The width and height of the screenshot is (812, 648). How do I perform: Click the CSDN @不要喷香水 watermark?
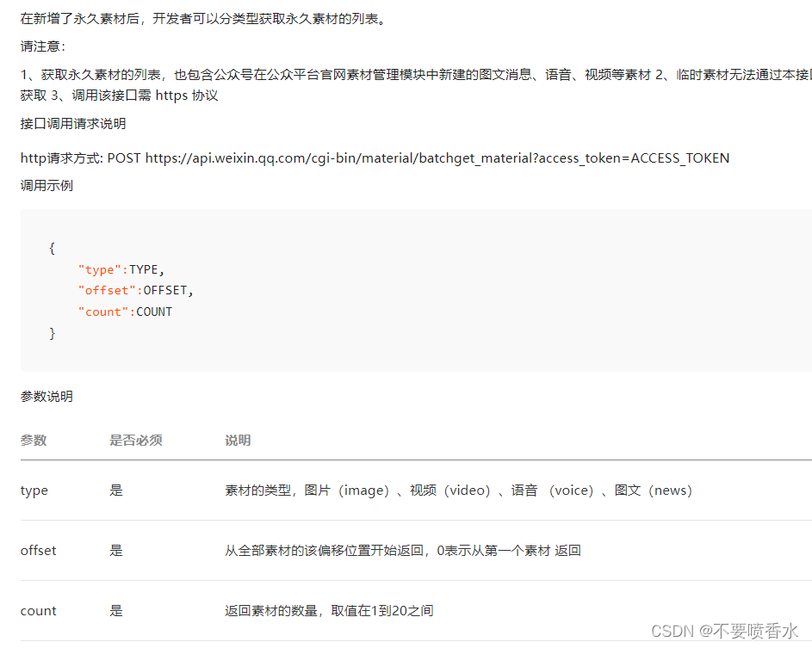[x=723, y=630]
